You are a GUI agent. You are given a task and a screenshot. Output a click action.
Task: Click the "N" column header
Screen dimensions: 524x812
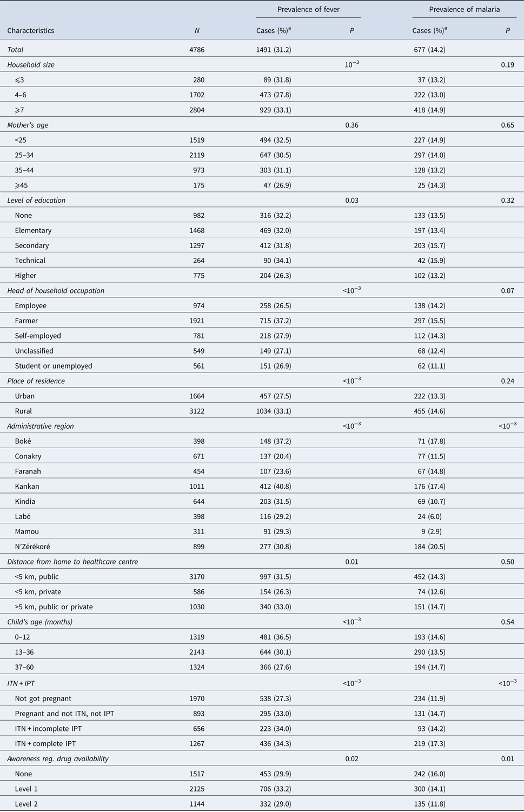(197, 31)
